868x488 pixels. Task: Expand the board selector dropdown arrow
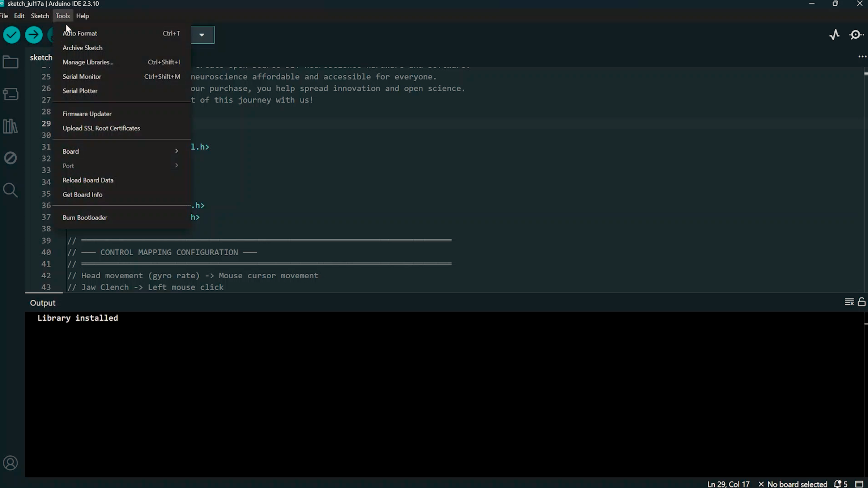coord(202,35)
